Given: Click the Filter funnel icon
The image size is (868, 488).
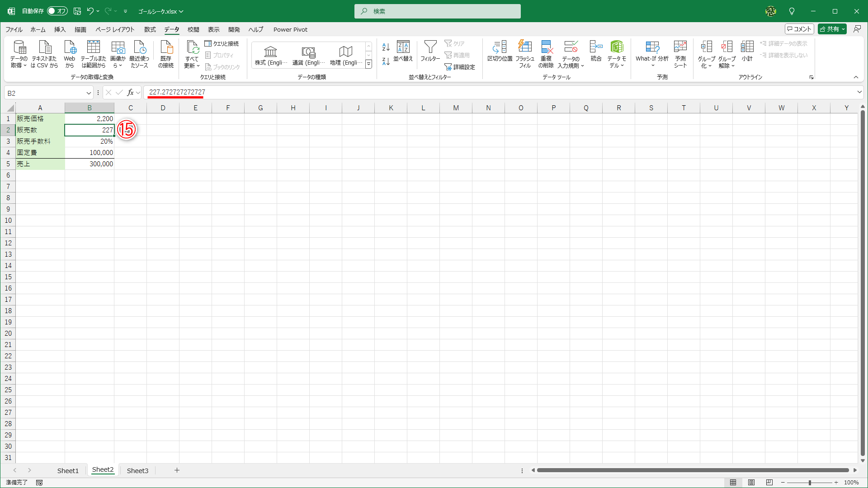Looking at the screenshot, I should [x=430, y=47].
